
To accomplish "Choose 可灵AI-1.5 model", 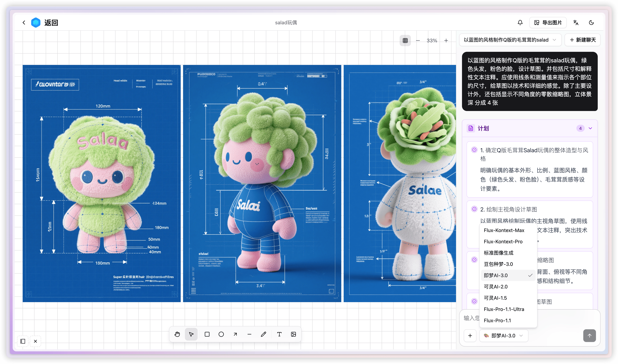I will [508, 298].
